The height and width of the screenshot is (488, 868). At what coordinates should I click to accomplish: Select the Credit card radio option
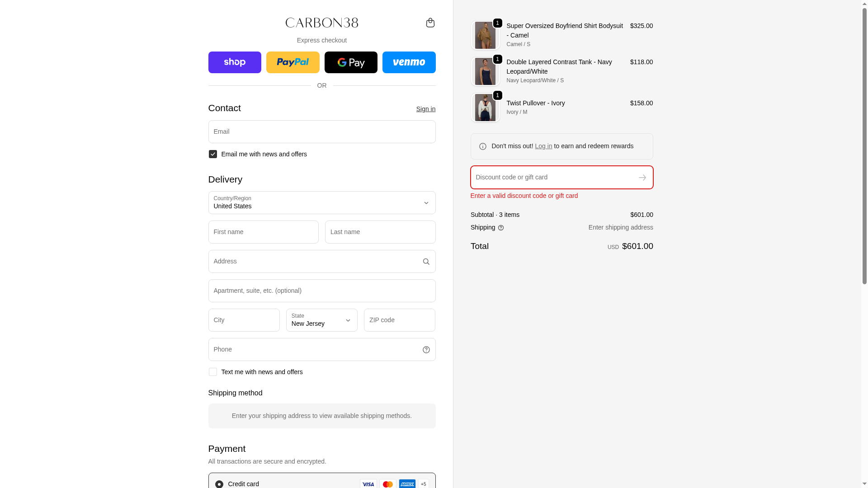click(219, 484)
